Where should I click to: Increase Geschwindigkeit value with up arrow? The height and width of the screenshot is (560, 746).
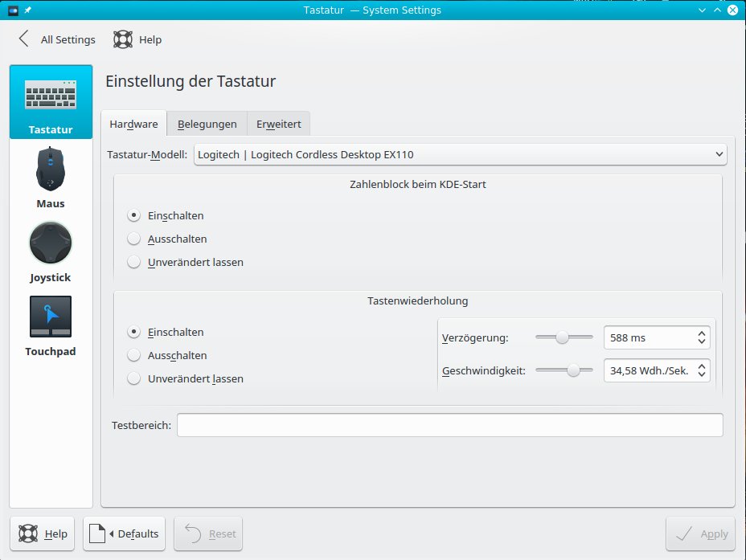tap(702, 366)
